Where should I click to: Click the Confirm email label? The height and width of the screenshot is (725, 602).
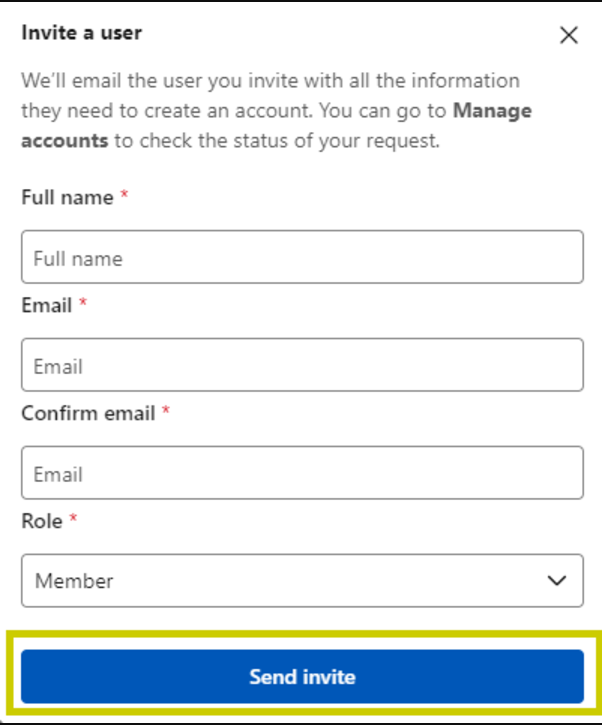pyautogui.click(x=88, y=412)
